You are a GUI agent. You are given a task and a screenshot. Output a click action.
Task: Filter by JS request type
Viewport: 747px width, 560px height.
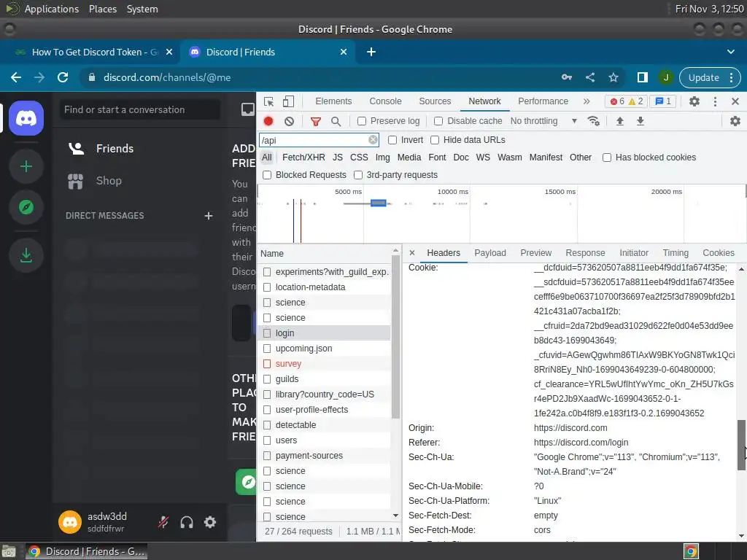click(x=337, y=157)
